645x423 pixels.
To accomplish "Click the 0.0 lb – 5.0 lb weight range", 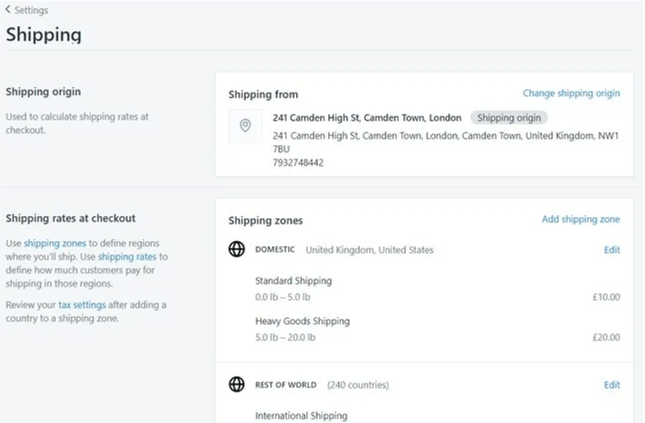I will point(283,297).
